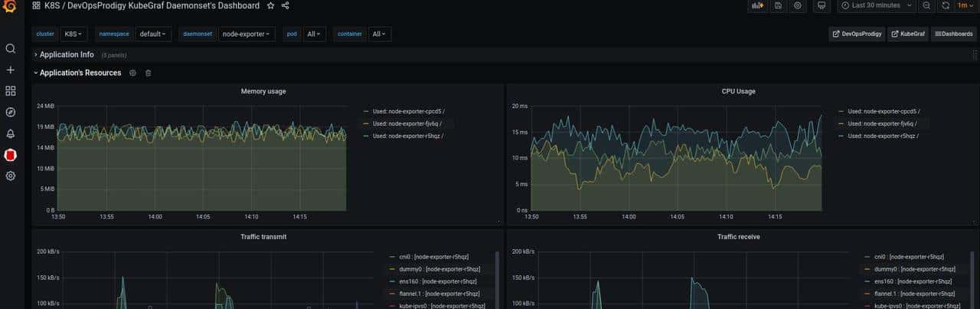Open the Memory usage panel title menu
This screenshot has width=980, height=309.
click(263, 91)
